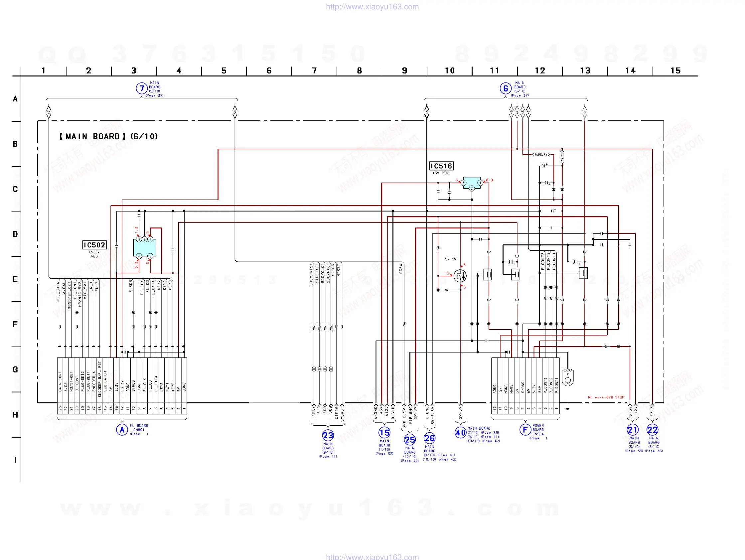Image resolution: width=745 pixels, height=560 pixels.
Task: Select the IC502 label box
Action: 95,245
